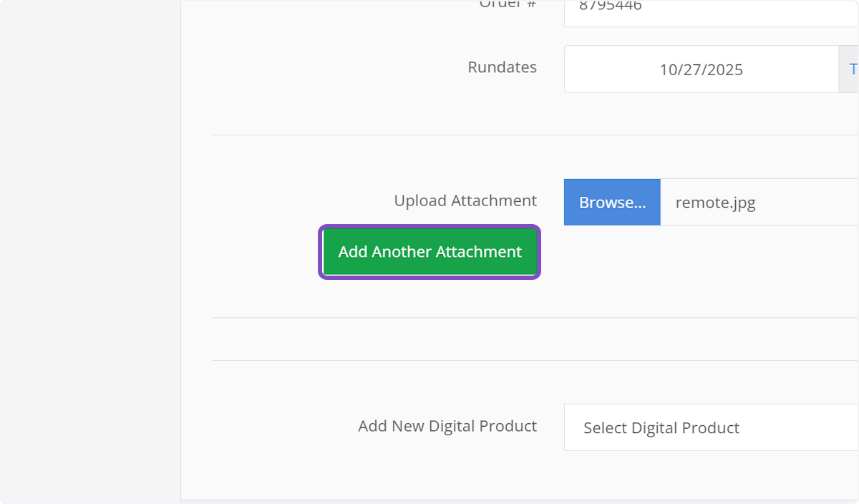This screenshot has width=859, height=504.
Task: Click the Rundates field label
Action: (x=502, y=67)
